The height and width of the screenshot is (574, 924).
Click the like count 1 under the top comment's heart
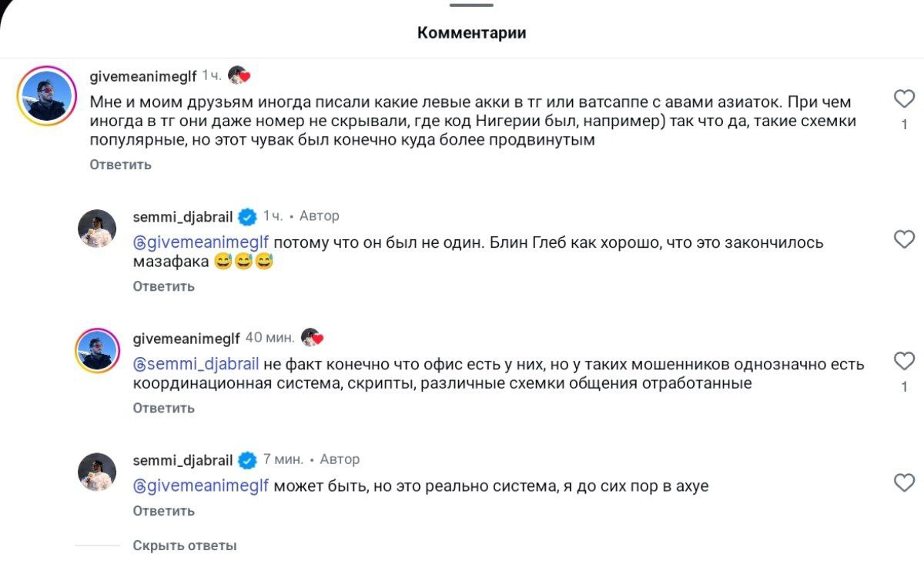click(x=903, y=119)
